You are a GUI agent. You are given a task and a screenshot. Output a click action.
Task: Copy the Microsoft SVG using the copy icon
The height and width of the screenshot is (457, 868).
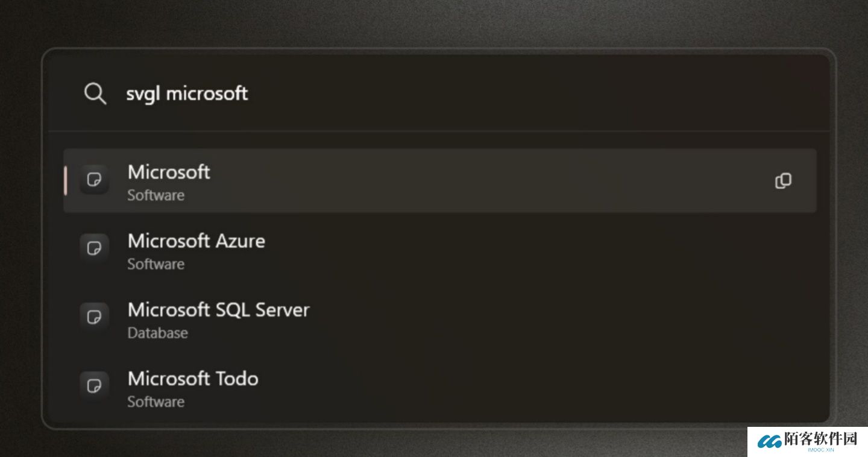coord(783,181)
